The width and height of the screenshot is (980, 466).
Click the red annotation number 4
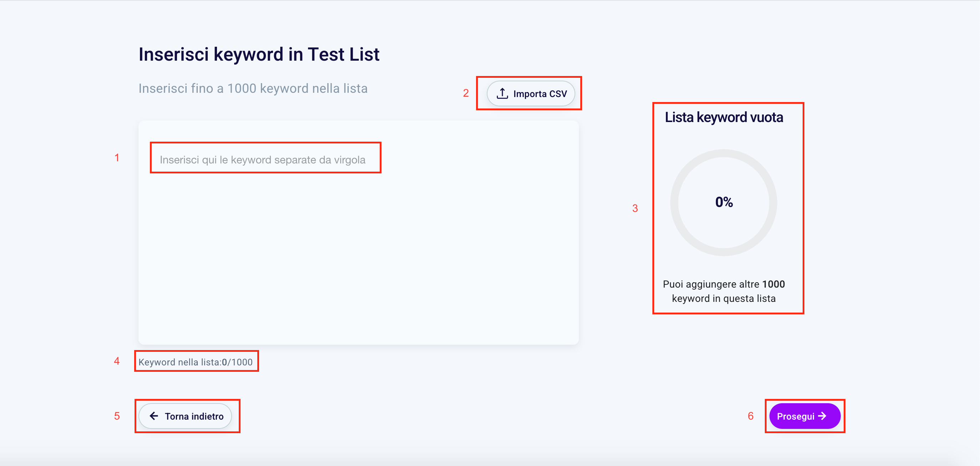(x=117, y=361)
